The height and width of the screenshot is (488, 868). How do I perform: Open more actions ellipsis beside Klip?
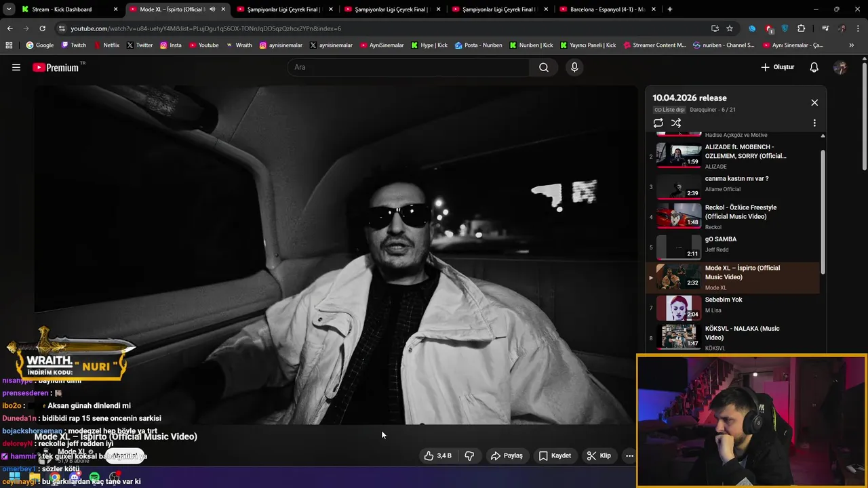point(629,455)
